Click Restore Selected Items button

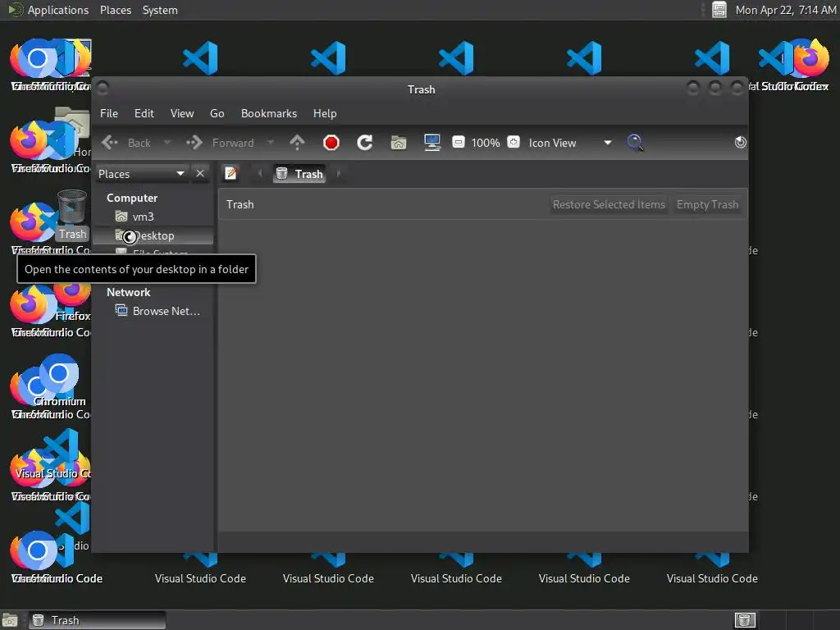(609, 204)
